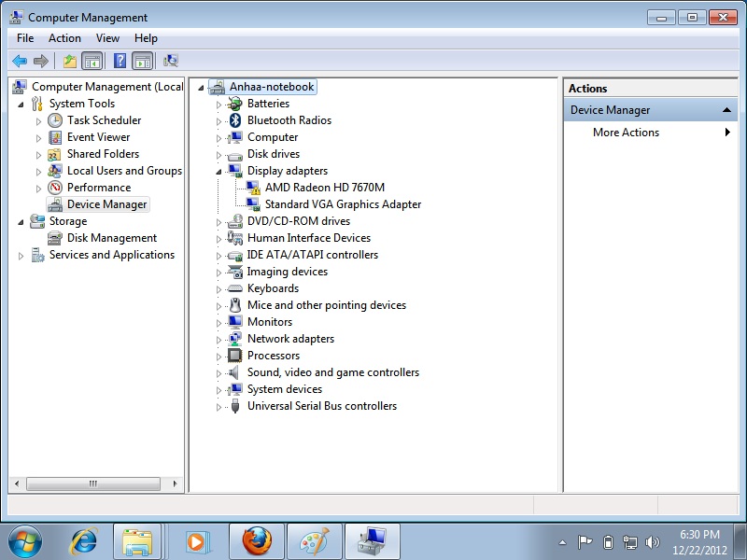The height and width of the screenshot is (560, 747).
Task: Open the File menu
Action: (25, 38)
